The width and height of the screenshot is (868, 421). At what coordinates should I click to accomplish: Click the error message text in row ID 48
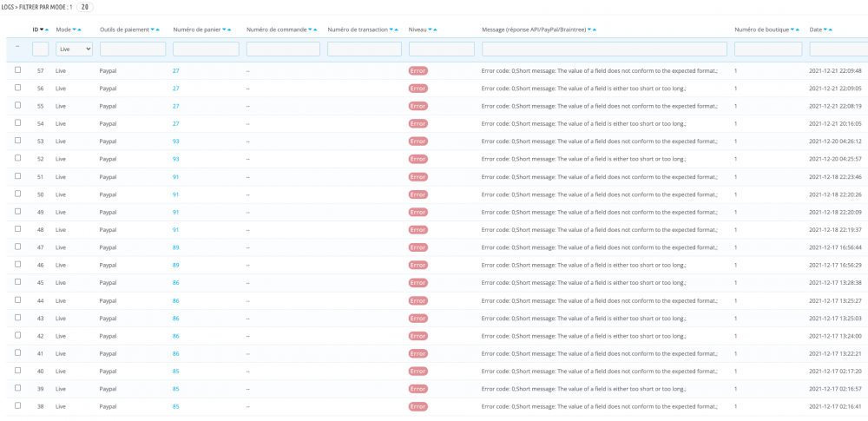pyautogui.click(x=600, y=230)
